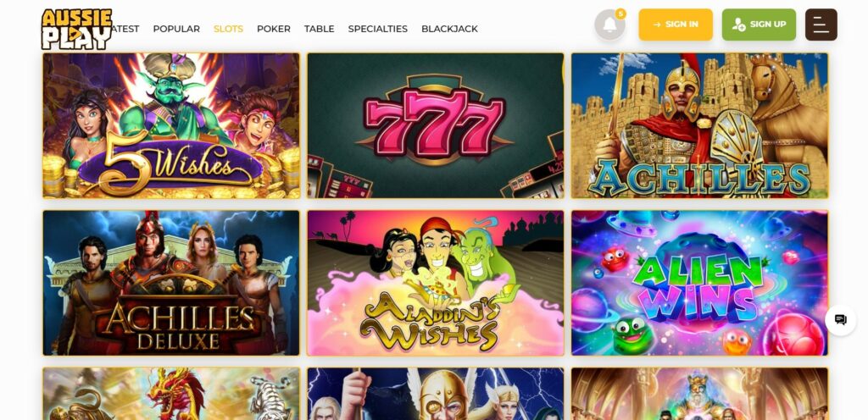
Task: Open the live chat bubble icon
Action: 840,319
